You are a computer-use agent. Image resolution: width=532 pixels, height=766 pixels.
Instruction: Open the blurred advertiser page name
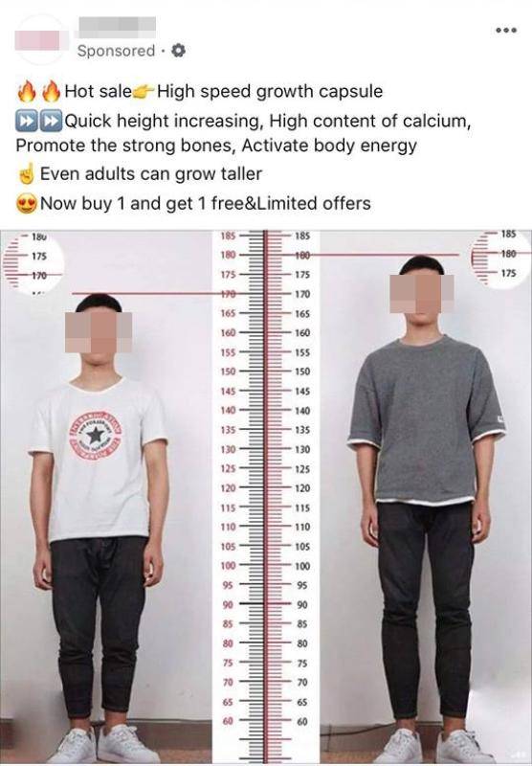click(x=117, y=28)
